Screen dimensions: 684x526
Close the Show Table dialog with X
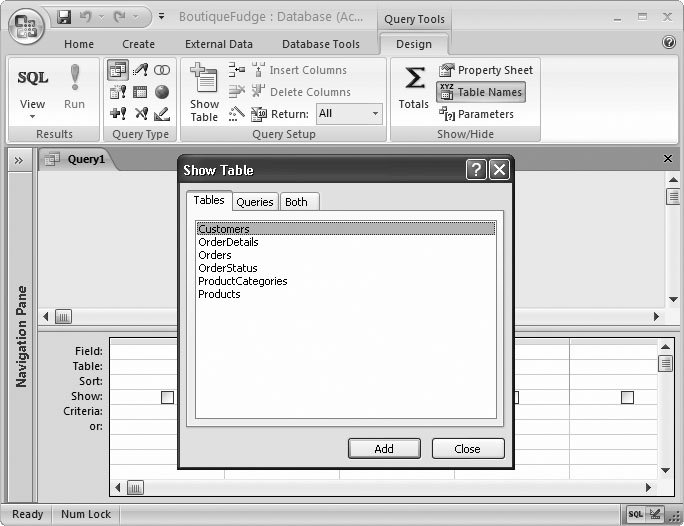pos(499,169)
